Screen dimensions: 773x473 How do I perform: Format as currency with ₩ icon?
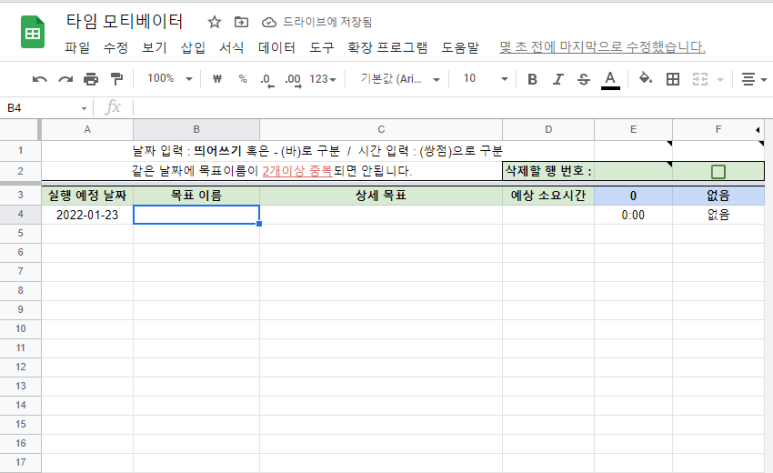pos(217,79)
